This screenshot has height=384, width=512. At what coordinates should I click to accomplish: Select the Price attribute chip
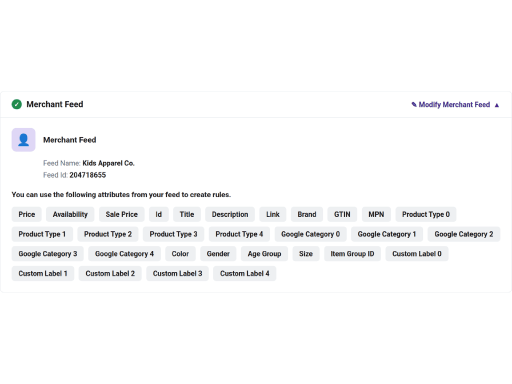tap(27, 214)
